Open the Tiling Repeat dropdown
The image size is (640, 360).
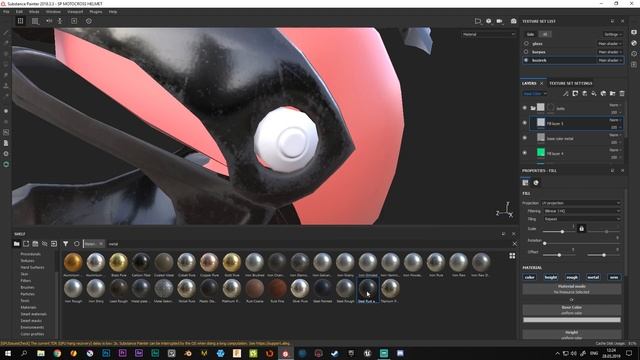point(582,219)
